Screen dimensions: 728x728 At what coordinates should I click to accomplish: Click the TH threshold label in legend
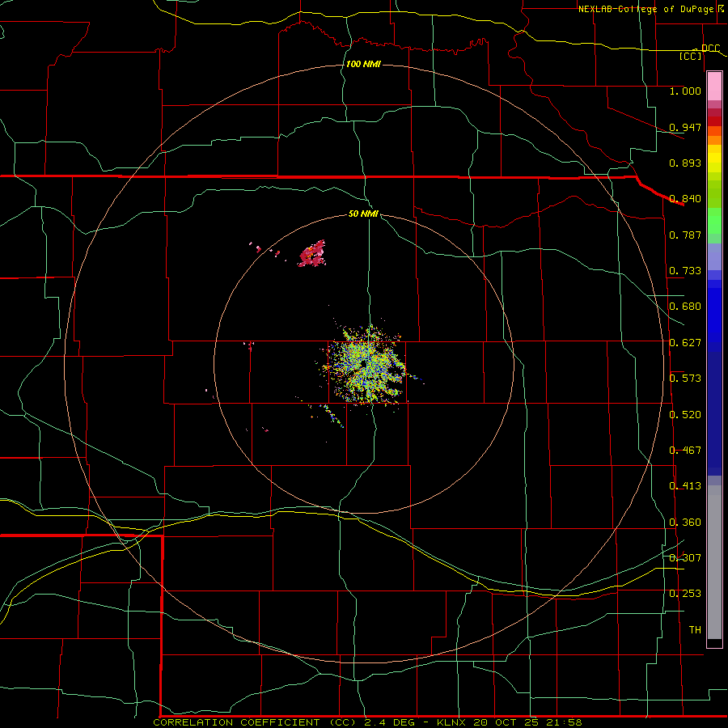695,630
